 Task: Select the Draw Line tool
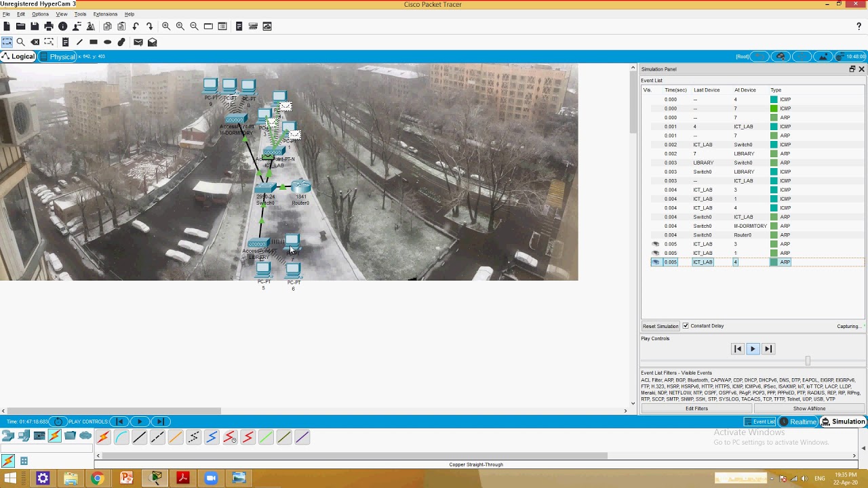click(79, 42)
